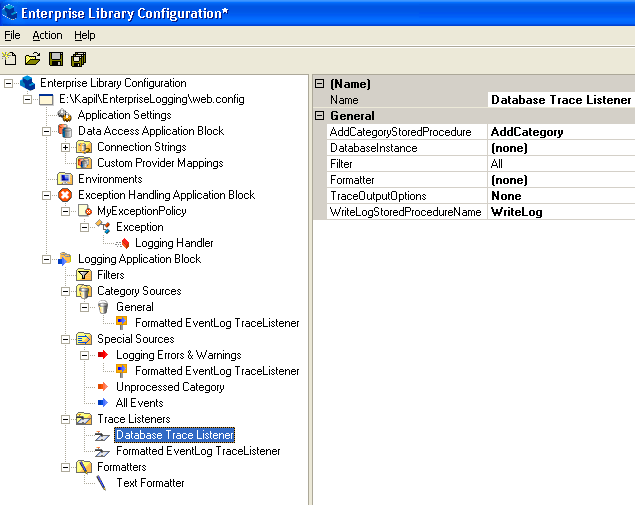Collapse the (Name) property category
Screen dimensions: 635x512
click(x=320, y=83)
